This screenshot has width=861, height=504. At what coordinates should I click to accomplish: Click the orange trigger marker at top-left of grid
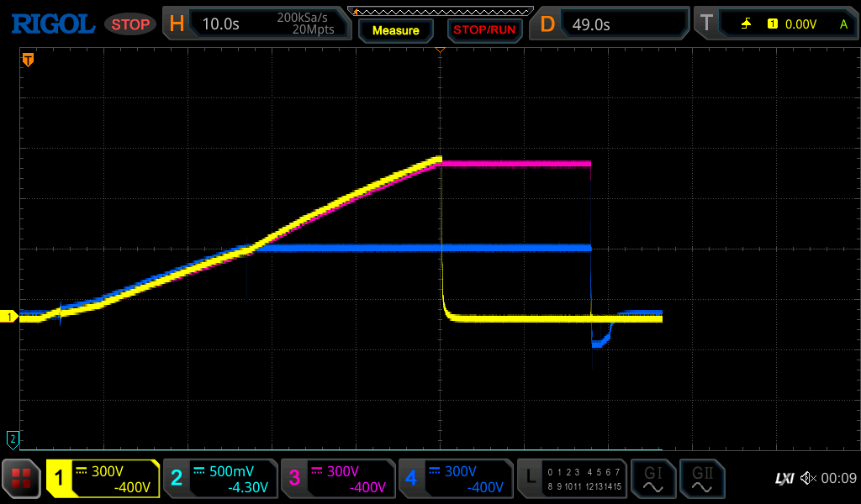(28, 60)
